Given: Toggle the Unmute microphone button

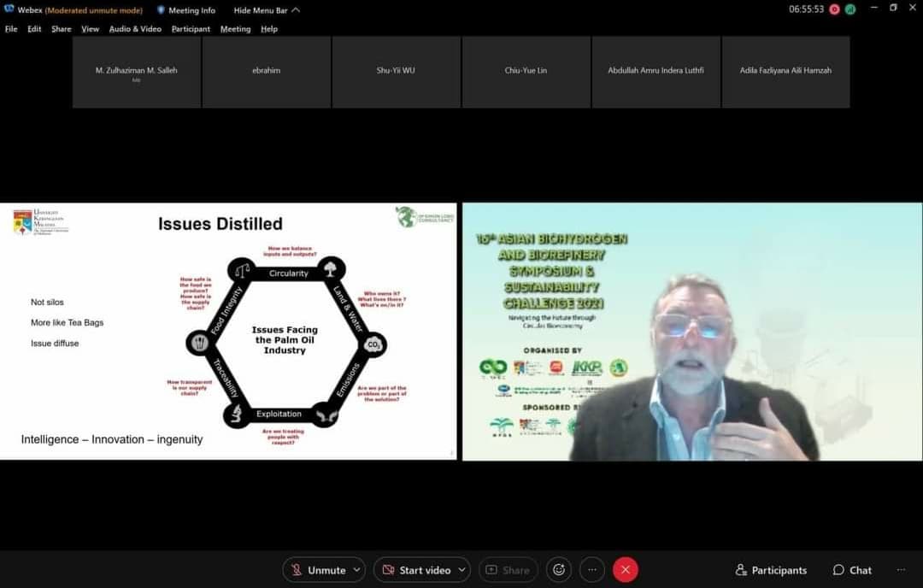Looking at the screenshot, I should (x=317, y=570).
